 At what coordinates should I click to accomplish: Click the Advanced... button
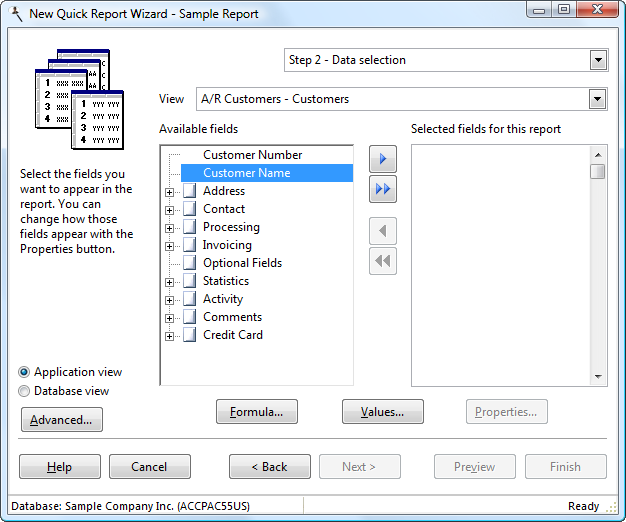[62, 420]
